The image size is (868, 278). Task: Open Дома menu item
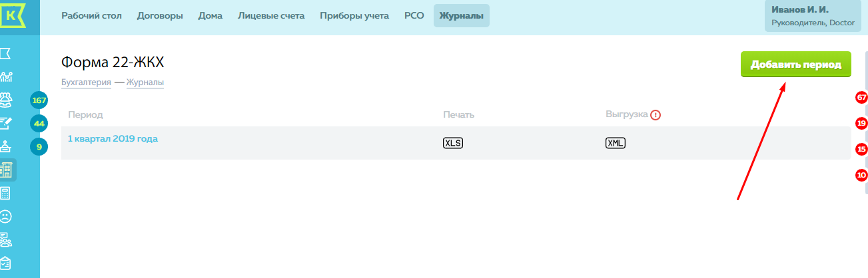pos(211,15)
